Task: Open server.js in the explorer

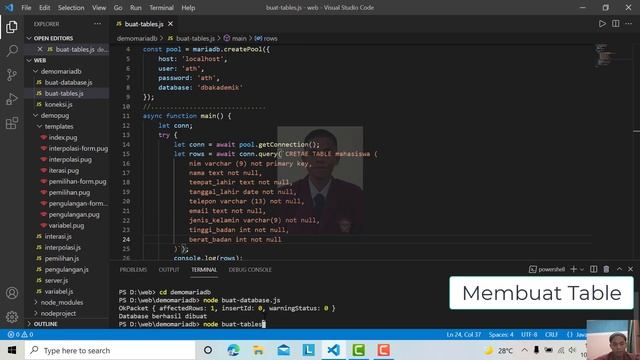Action: 56,280
